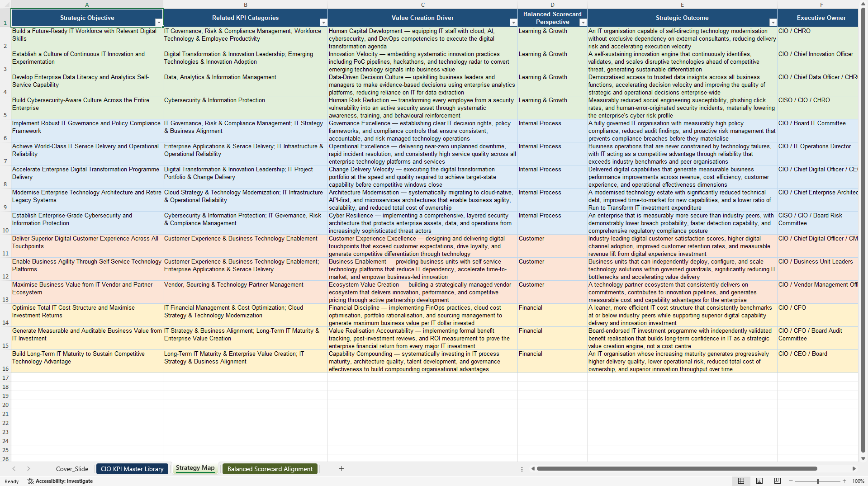Select row 2 header
This screenshot has width=868, height=486.
click(5, 38)
